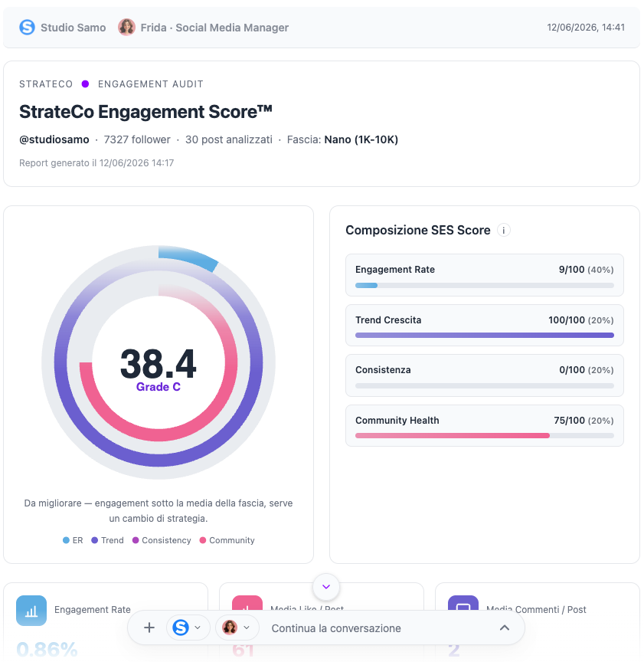This screenshot has height=662, width=644.
Task: Click the Studio Samo logo in the top header
Action: pyautogui.click(x=27, y=28)
